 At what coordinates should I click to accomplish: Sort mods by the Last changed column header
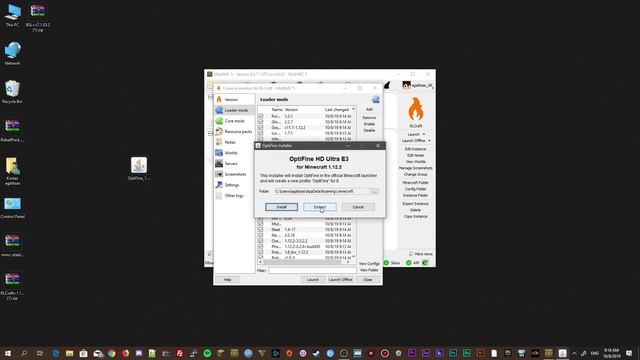click(x=337, y=109)
